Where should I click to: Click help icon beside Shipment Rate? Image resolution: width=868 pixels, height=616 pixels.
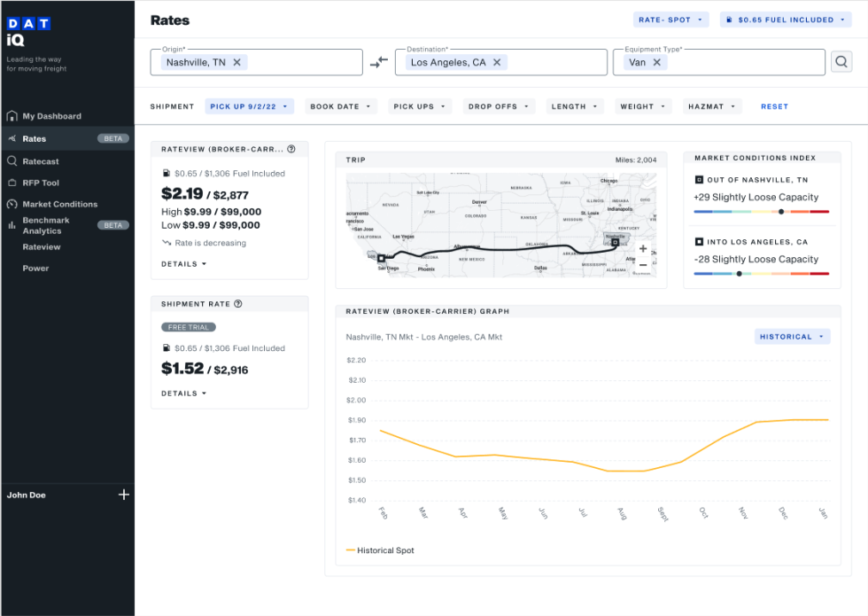[x=238, y=304]
